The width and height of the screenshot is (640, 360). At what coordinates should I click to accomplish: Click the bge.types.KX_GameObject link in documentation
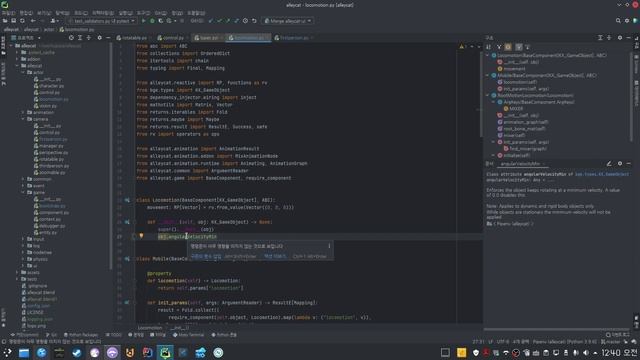coord(602,174)
